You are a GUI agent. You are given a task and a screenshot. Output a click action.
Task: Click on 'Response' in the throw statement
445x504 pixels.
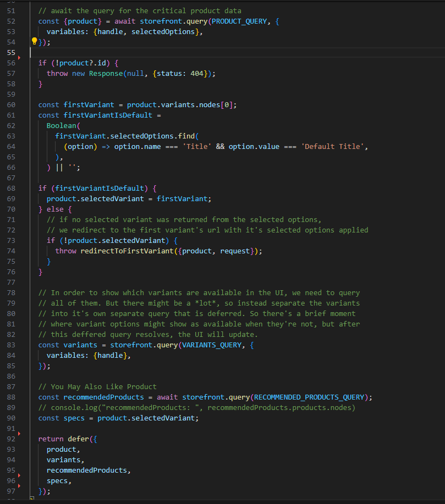point(106,74)
